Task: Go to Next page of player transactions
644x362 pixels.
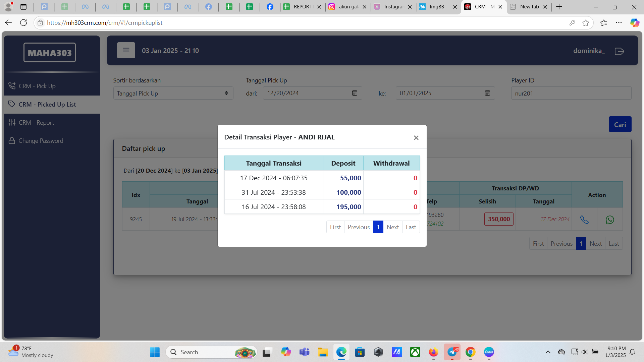Action: [x=392, y=227]
